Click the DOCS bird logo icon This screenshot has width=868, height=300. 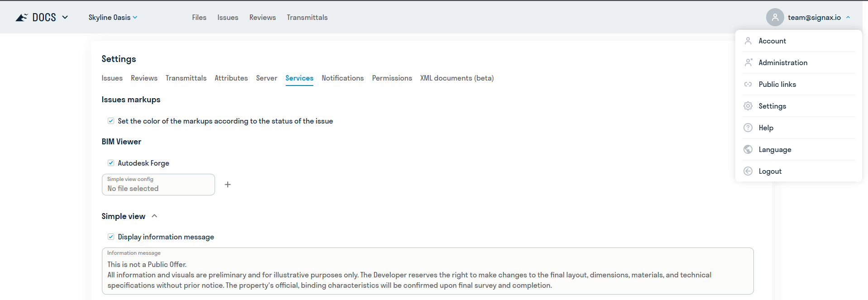click(x=21, y=17)
